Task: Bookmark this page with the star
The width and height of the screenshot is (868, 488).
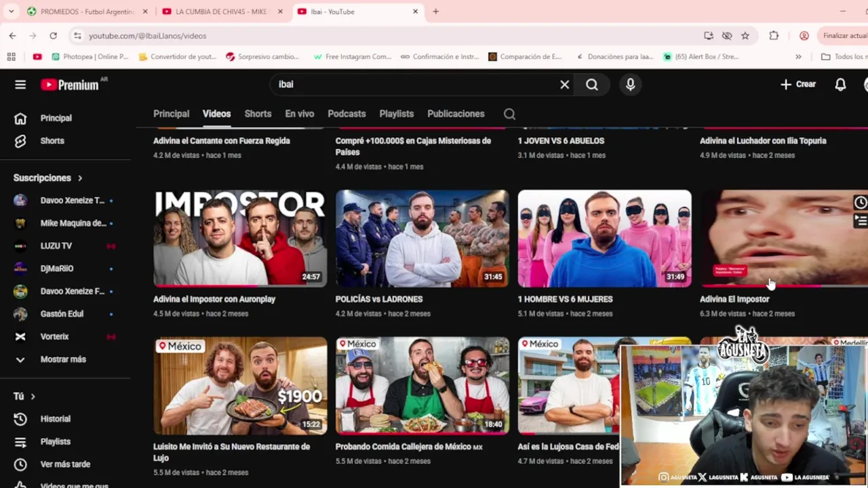Action: pyautogui.click(x=745, y=35)
